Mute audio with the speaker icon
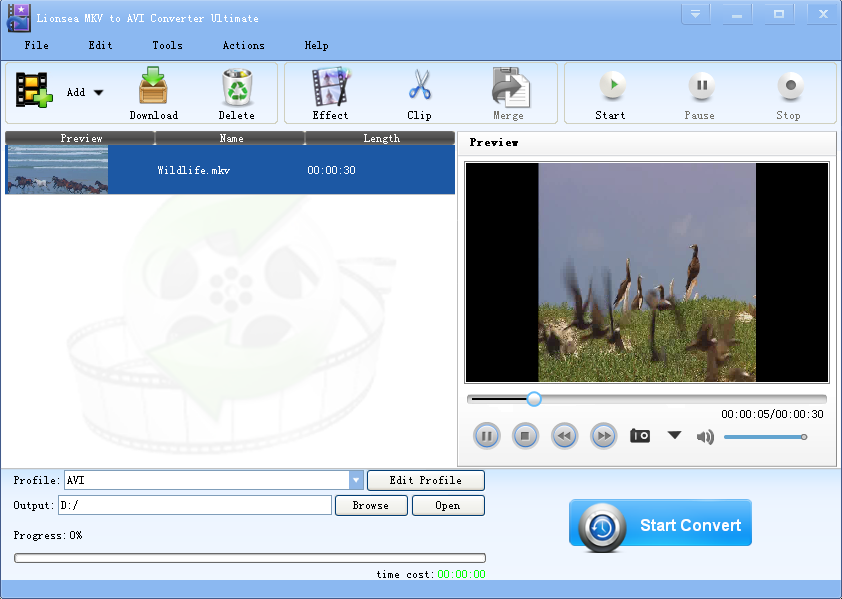Viewport: 842px width, 599px height. point(705,436)
